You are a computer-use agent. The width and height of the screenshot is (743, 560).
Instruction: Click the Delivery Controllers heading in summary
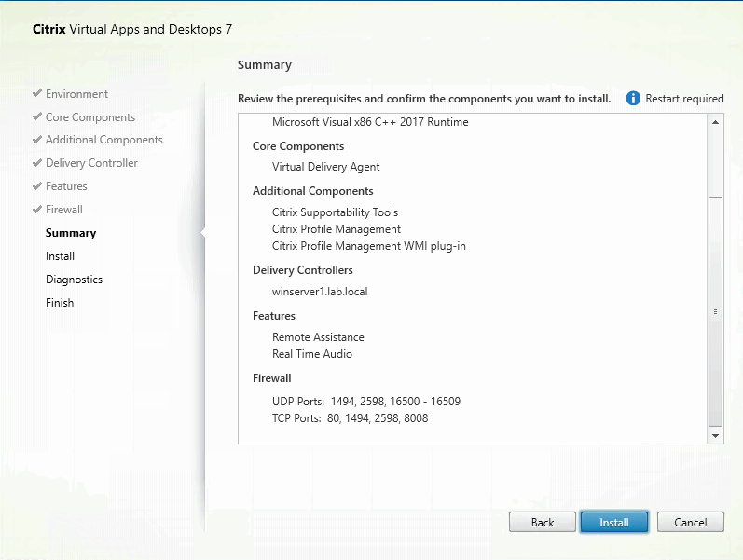tap(303, 270)
